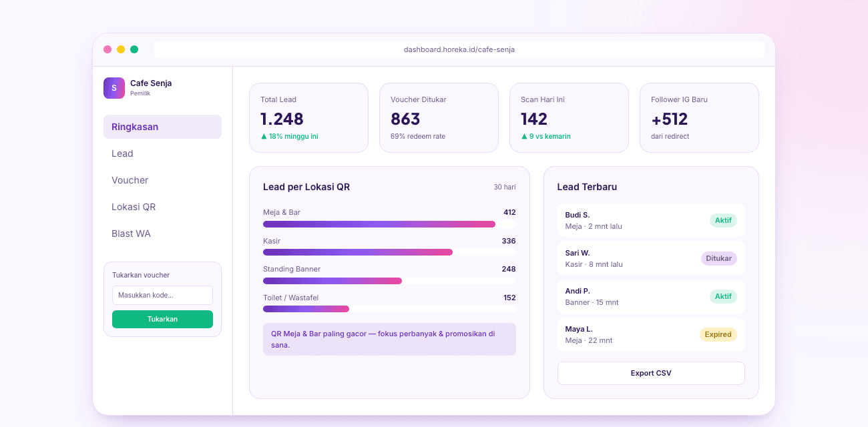
Task: Click the dashboard.horeka.id address bar
Action: 459,49
